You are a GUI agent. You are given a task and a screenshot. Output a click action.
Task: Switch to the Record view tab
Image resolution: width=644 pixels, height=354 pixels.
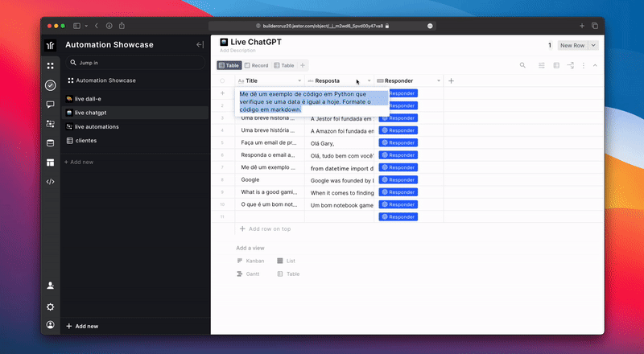coord(256,65)
